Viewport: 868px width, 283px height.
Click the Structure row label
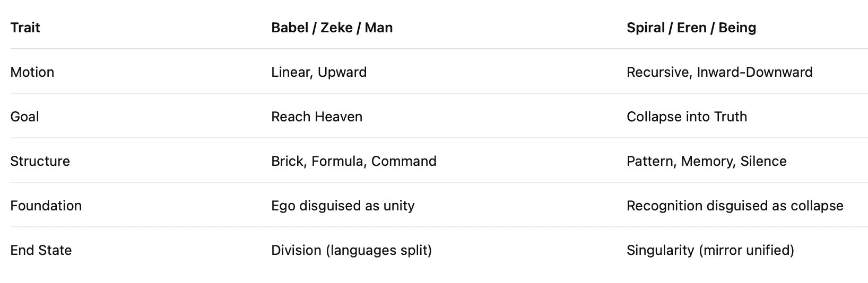click(40, 161)
